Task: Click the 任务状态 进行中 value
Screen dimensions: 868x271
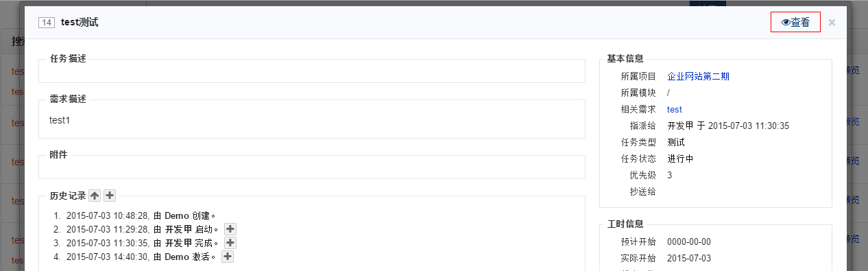Action: pyautogui.click(x=680, y=158)
